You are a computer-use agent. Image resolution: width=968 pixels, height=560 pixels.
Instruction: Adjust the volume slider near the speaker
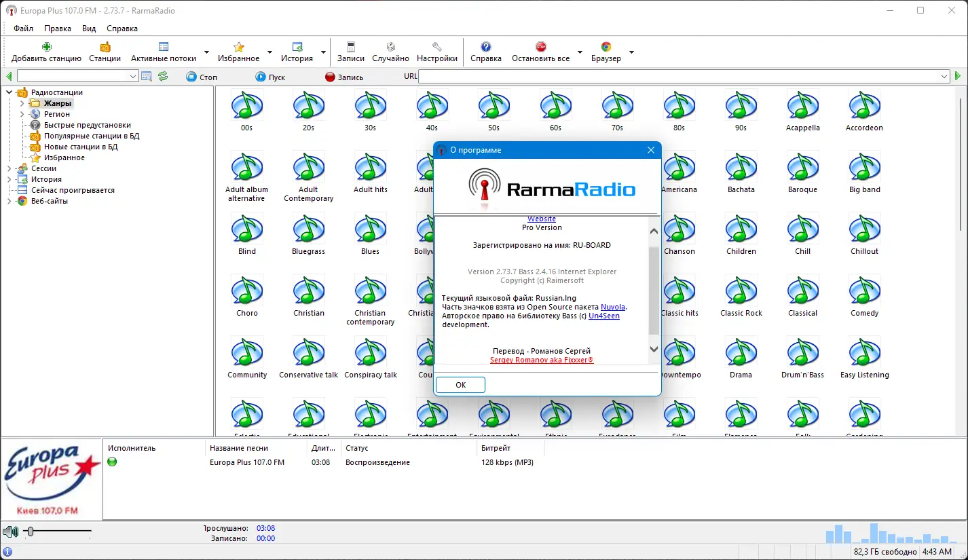(30, 532)
